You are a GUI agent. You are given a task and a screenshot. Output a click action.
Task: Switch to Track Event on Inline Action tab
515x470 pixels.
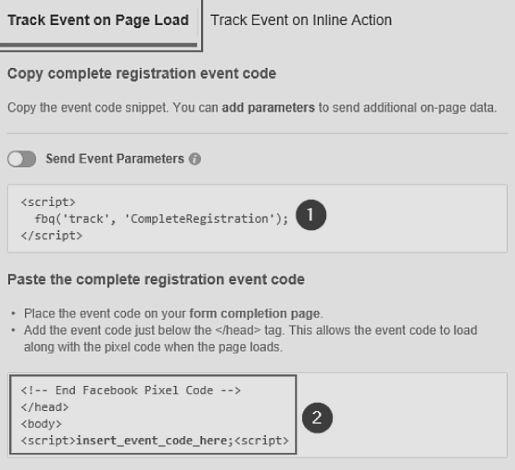(301, 20)
